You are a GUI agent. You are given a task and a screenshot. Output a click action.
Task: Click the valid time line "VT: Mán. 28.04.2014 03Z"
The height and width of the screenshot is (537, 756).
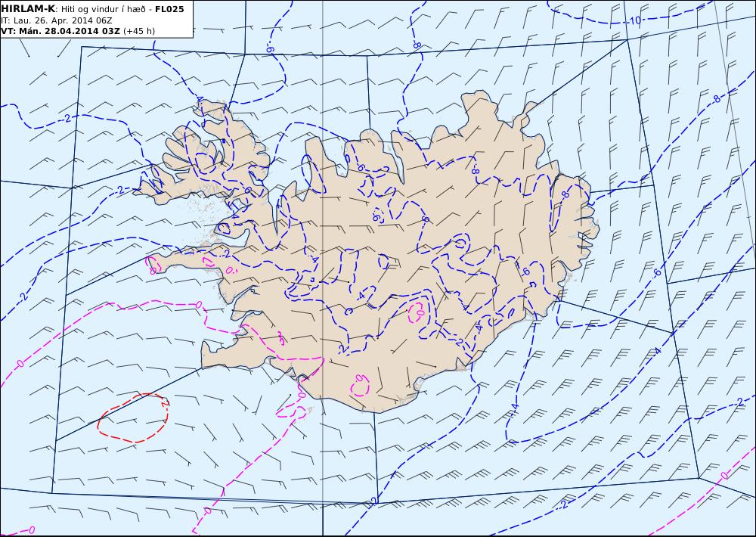78,31
